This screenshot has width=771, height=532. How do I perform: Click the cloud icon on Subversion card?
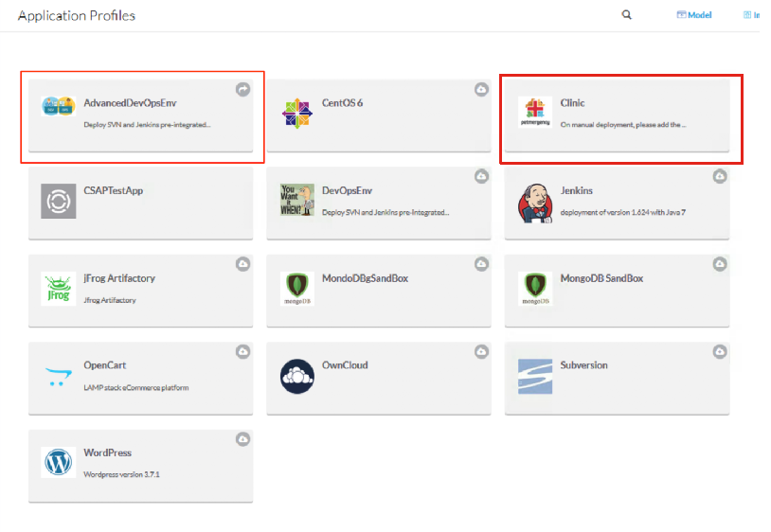click(720, 352)
